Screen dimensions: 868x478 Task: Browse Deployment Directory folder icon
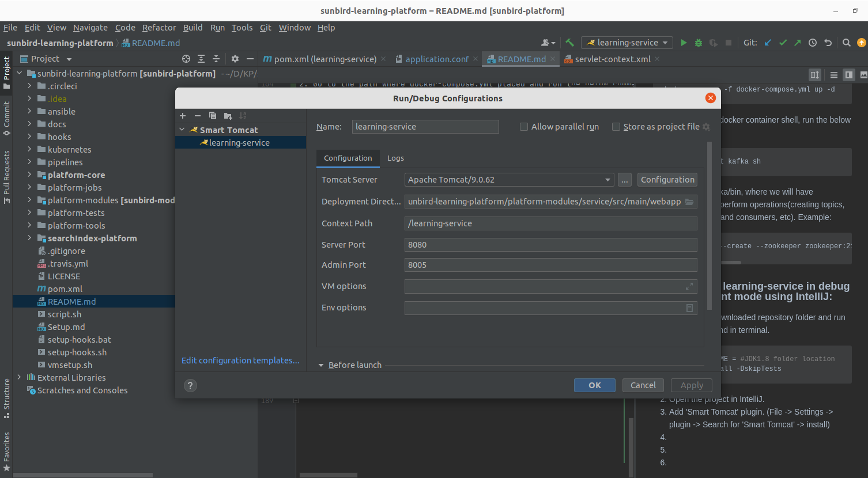689,202
